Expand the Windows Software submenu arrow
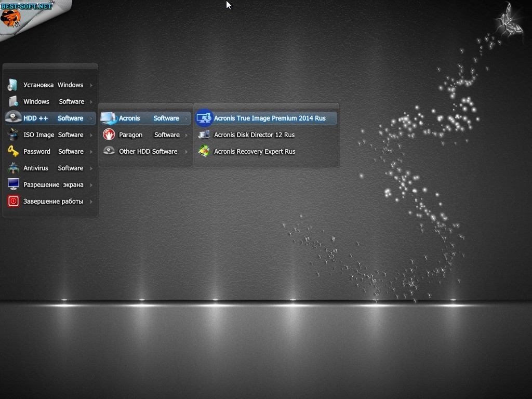Screen dimensions: 532x399 click(91, 102)
